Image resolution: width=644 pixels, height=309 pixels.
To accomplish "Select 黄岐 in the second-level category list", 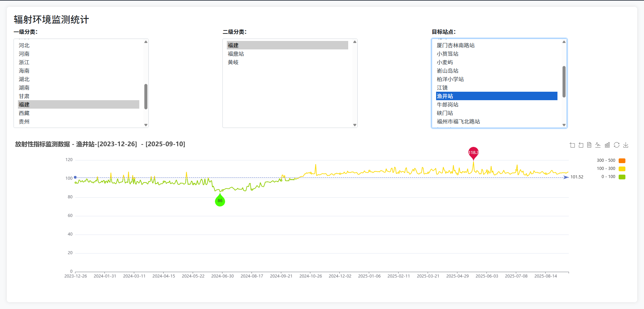I will (287, 62).
